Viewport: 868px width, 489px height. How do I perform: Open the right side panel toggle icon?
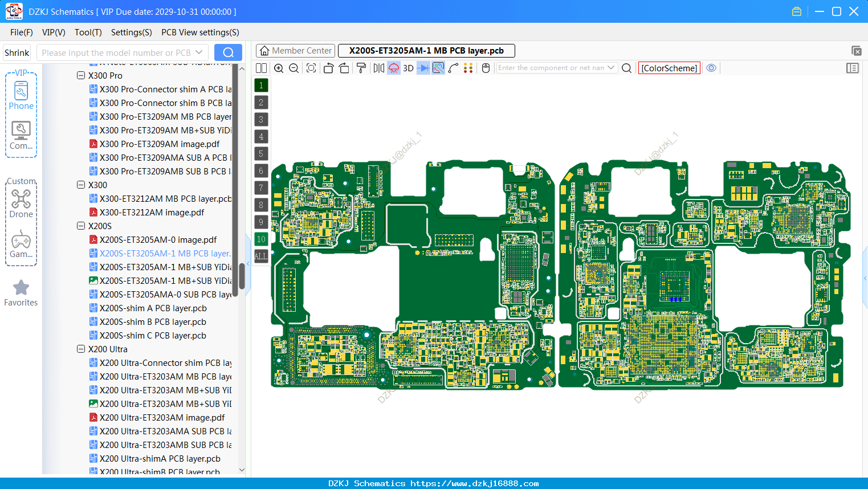pos(853,68)
